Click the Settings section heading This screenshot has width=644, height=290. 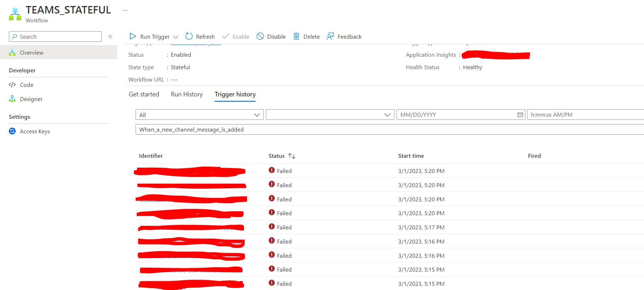(x=19, y=117)
